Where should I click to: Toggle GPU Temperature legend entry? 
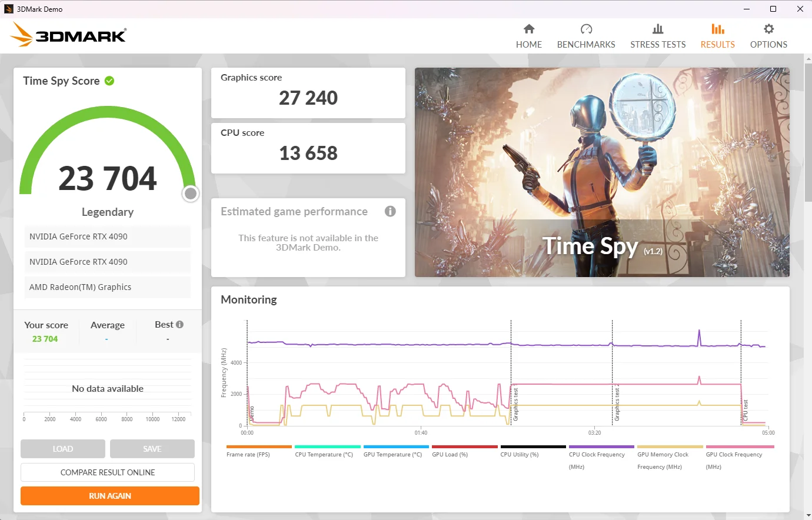(396, 451)
